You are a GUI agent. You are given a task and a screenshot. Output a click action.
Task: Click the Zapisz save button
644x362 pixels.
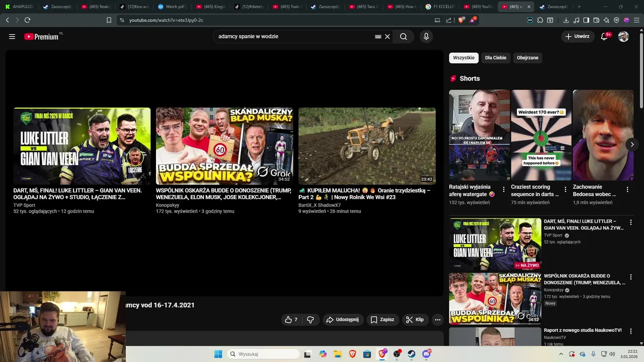click(x=382, y=319)
